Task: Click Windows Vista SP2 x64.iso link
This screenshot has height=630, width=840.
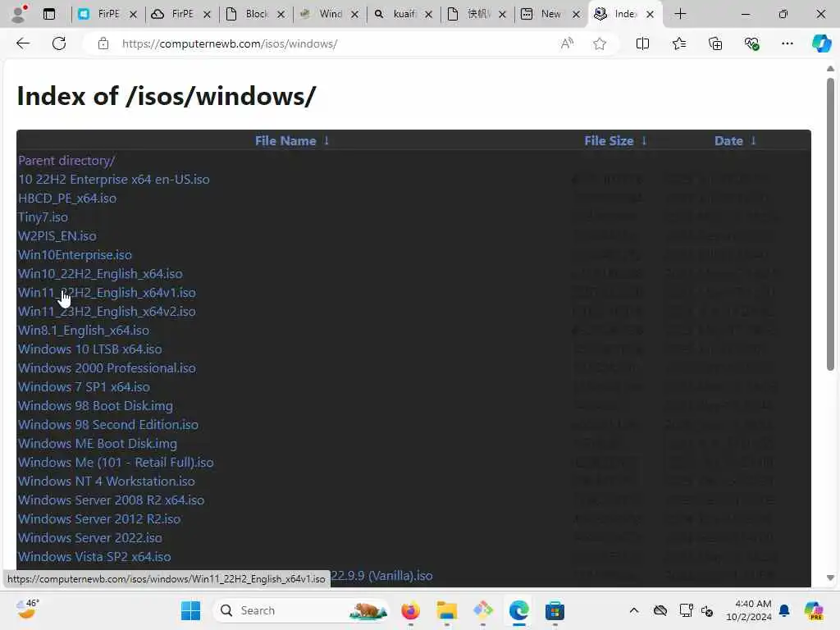Action: (94, 556)
